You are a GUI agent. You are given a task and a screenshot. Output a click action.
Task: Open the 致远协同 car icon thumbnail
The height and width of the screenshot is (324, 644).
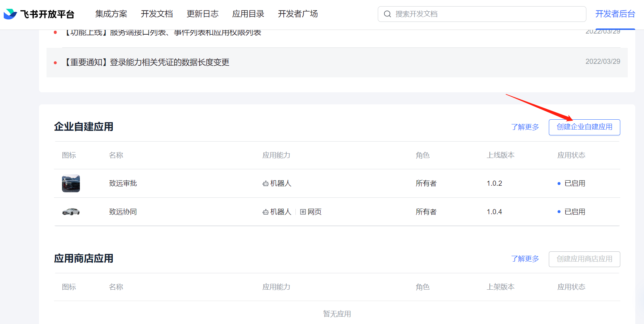pos(71,212)
